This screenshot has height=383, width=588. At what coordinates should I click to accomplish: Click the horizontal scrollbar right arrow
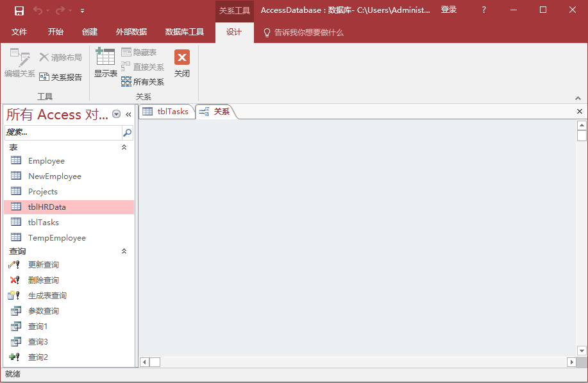point(571,362)
